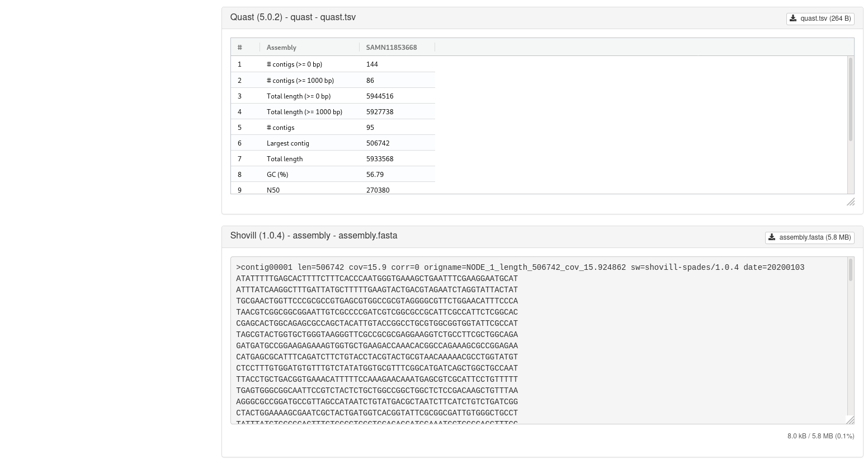Click the 'Total length (>= 1000 bp)' row label
This screenshot has width=868, height=463.
click(x=304, y=111)
